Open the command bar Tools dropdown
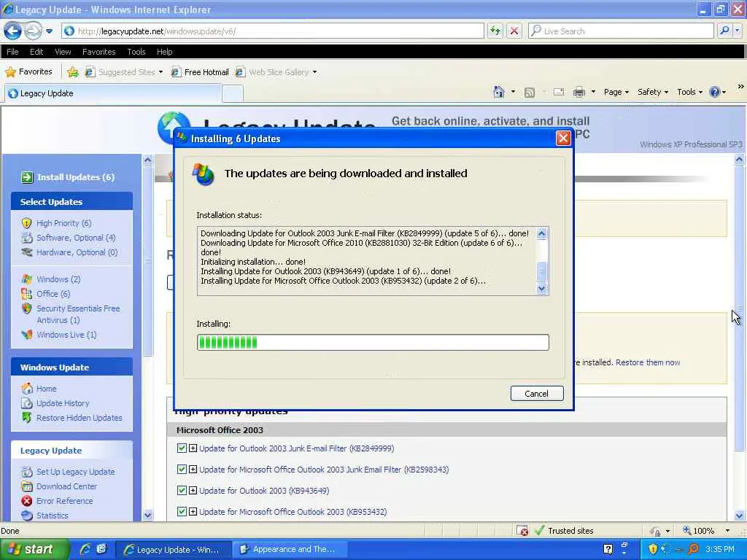Viewport: 747px width, 560px height. (x=690, y=92)
